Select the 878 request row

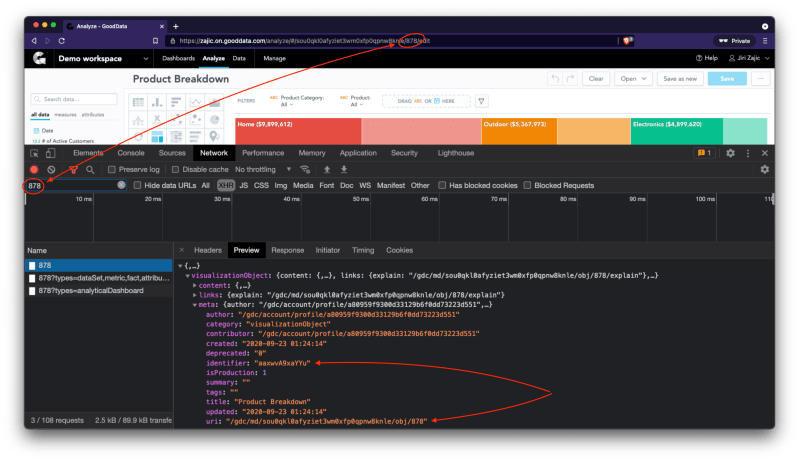click(99, 265)
